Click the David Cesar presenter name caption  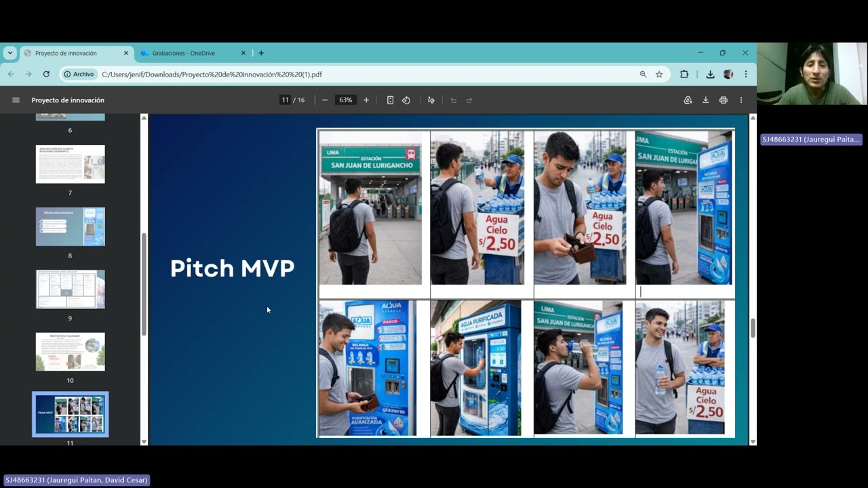[76, 480]
